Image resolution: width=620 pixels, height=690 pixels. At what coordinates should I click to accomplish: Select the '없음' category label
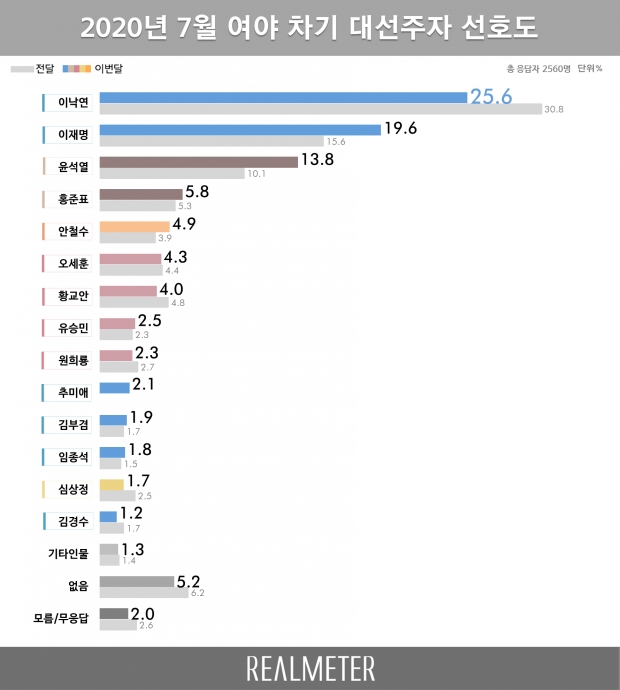78,586
